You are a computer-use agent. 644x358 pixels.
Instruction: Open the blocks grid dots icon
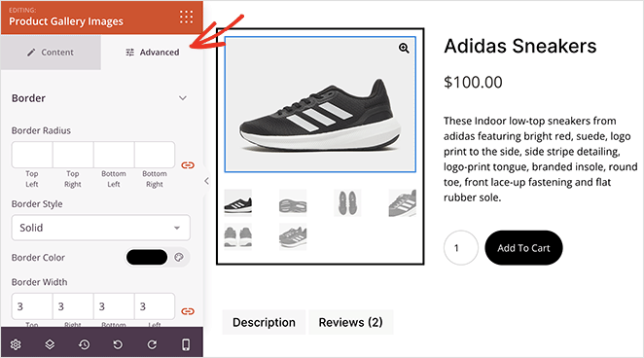pos(186,17)
